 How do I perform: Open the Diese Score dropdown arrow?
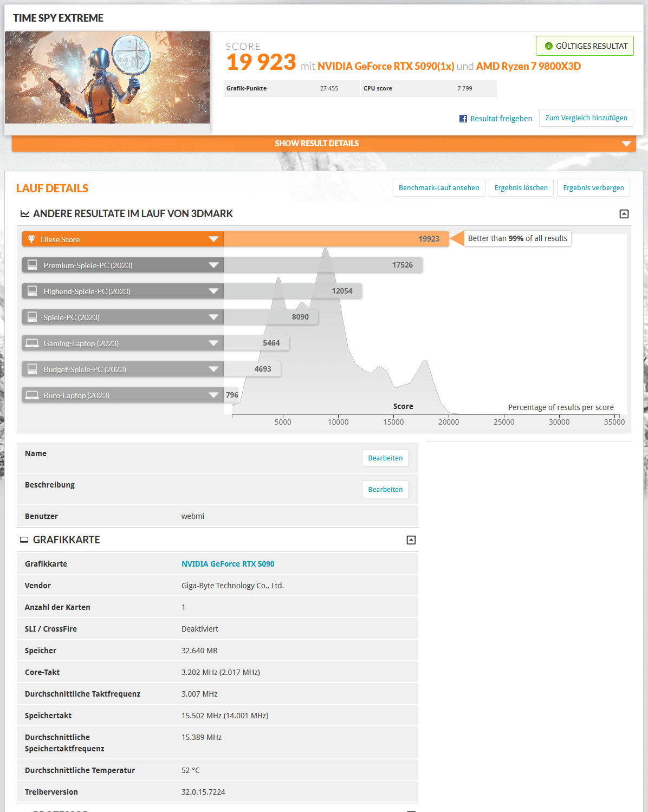[213, 239]
